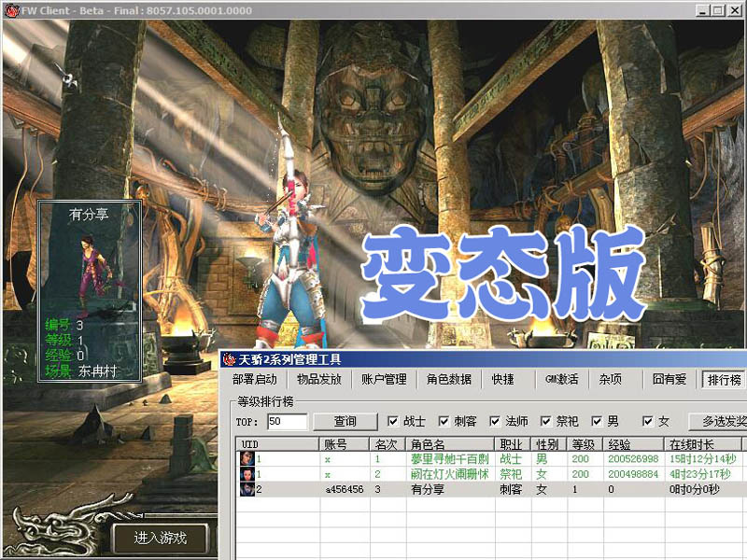Click the 性别 column header

click(549, 444)
